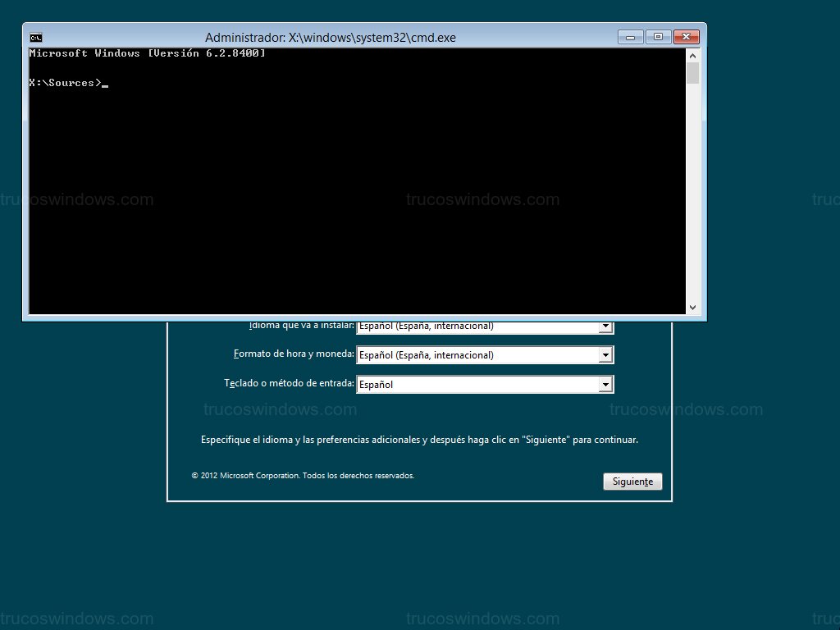Viewport: 840px width, 630px height.
Task: Click the scrollbar up arrow
Action: pyautogui.click(x=693, y=55)
